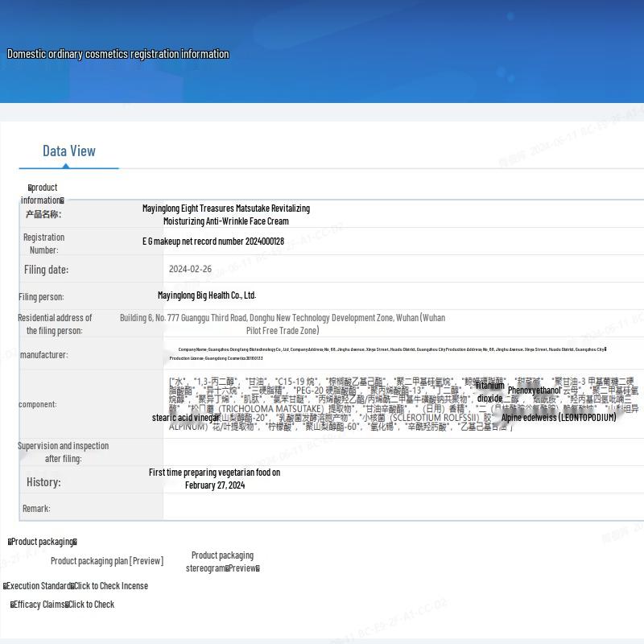Viewport: 644px width, 644px height.
Task: Click the History label
Action: click(43, 481)
